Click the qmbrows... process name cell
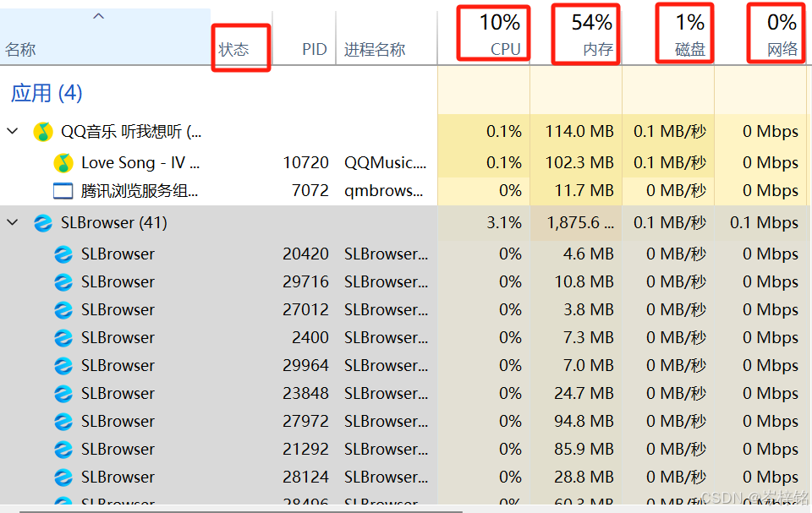This screenshot has width=812, height=513. [384, 191]
